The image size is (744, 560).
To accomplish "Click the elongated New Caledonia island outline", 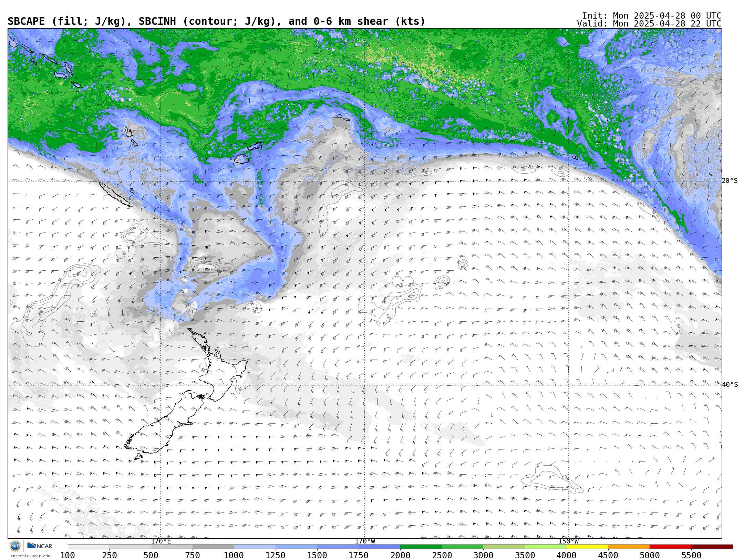I will point(114,194).
